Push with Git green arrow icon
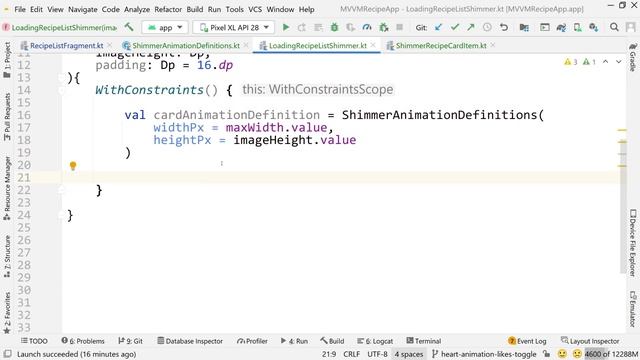The height and width of the screenshot is (360, 640). point(471,27)
